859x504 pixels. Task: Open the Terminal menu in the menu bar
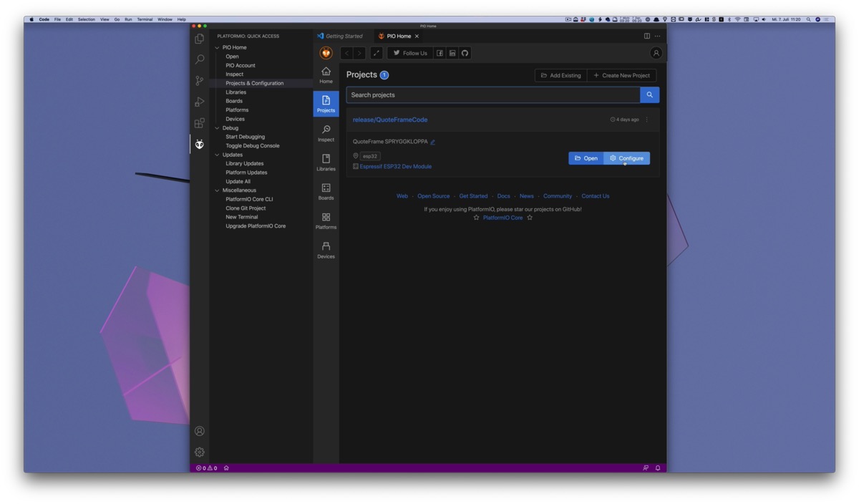[145, 19]
